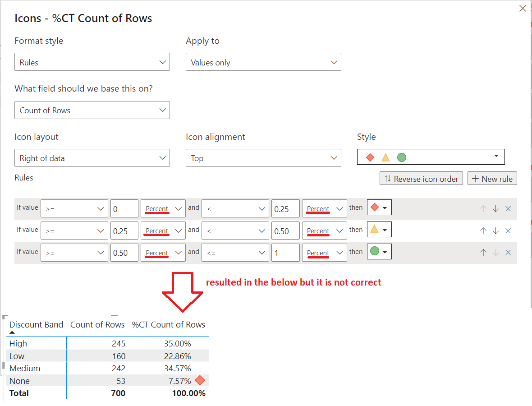
Task: Open the yellow triangle icon picker in rule two
Action: click(379, 230)
